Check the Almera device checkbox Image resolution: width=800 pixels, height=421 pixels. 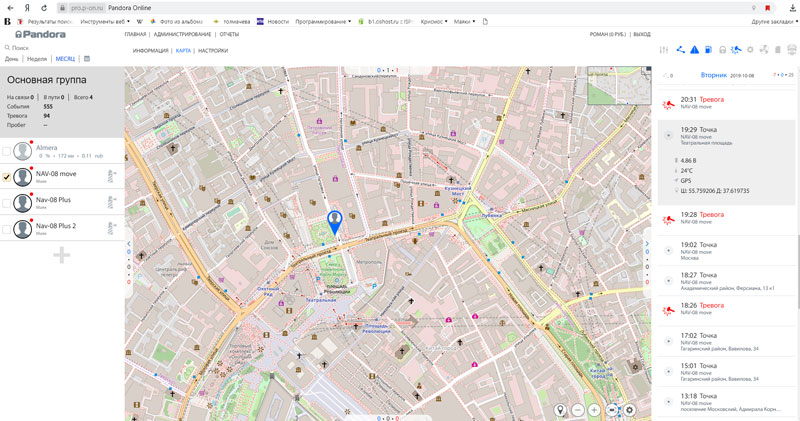[x=6, y=151]
